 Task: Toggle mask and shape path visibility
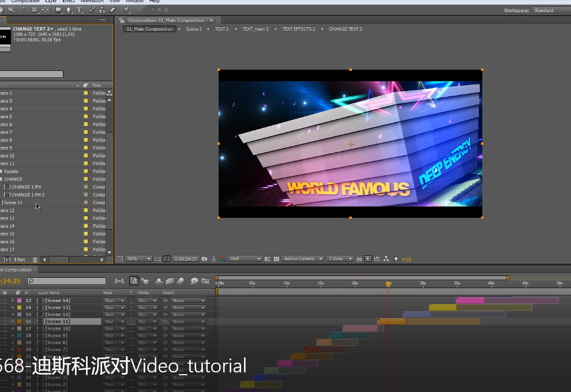[167, 259]
